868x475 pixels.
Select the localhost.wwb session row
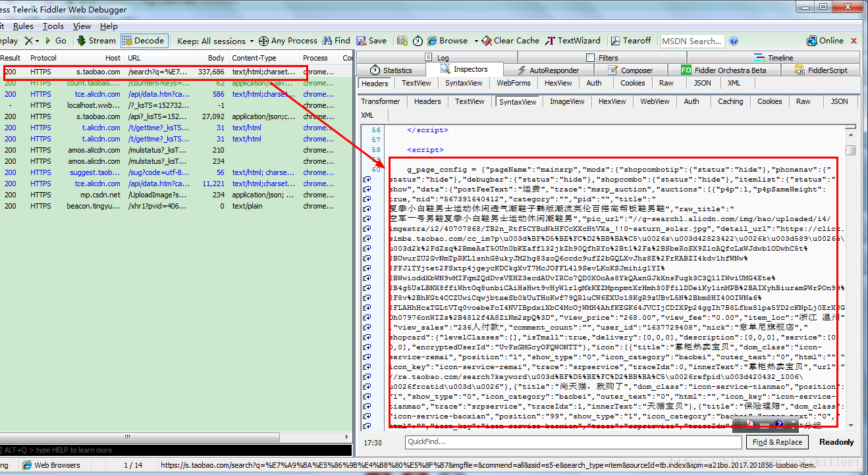[176, 105]
